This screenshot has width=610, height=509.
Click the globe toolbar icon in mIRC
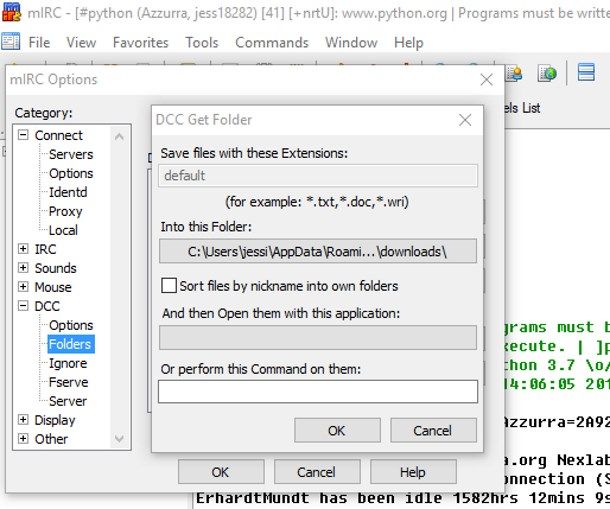pyautogui.click(x=547, y=73)
